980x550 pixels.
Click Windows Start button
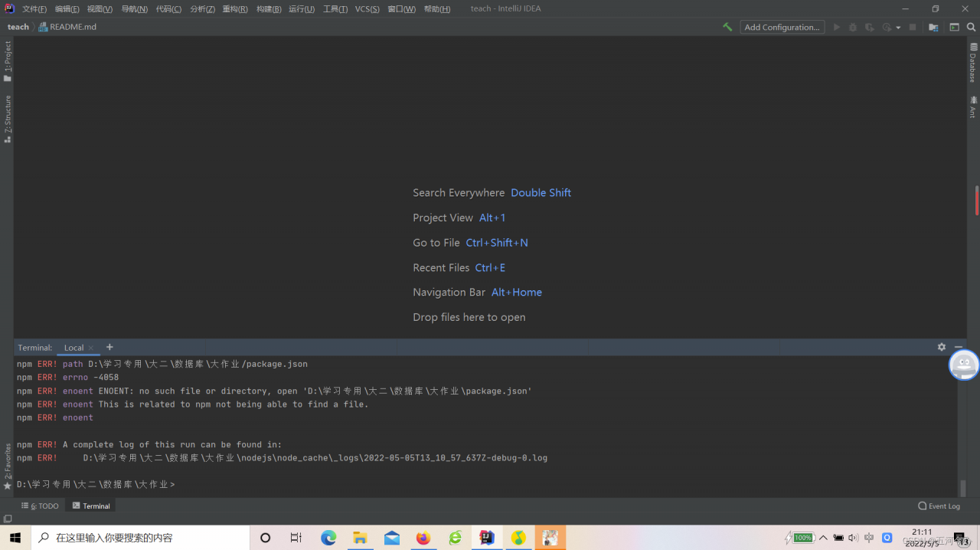tap(15, 538)
